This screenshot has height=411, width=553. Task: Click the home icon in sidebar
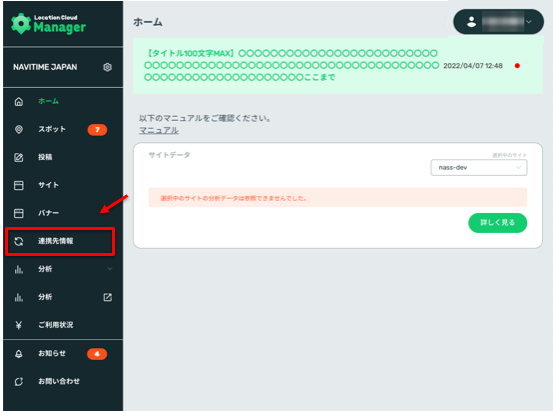pos(19,102)
